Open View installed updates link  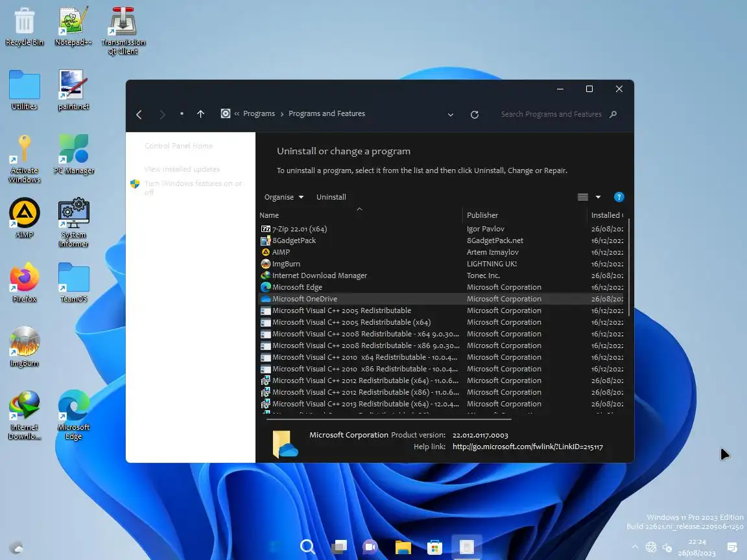point(182,169)
